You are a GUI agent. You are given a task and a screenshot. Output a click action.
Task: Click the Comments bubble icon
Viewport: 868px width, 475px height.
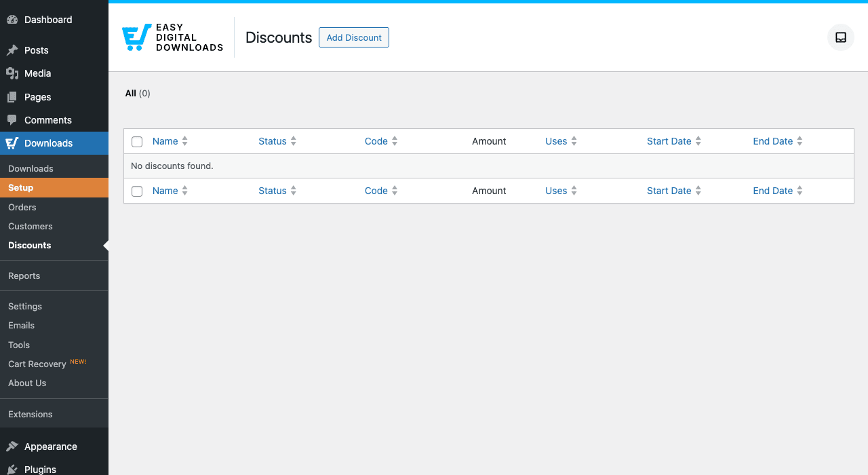click(12, 120)
